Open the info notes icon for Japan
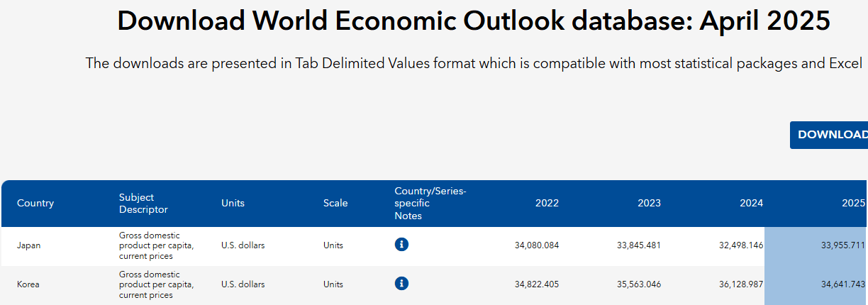The width and height of the screenshot is (868, 305). click(401, 245)
